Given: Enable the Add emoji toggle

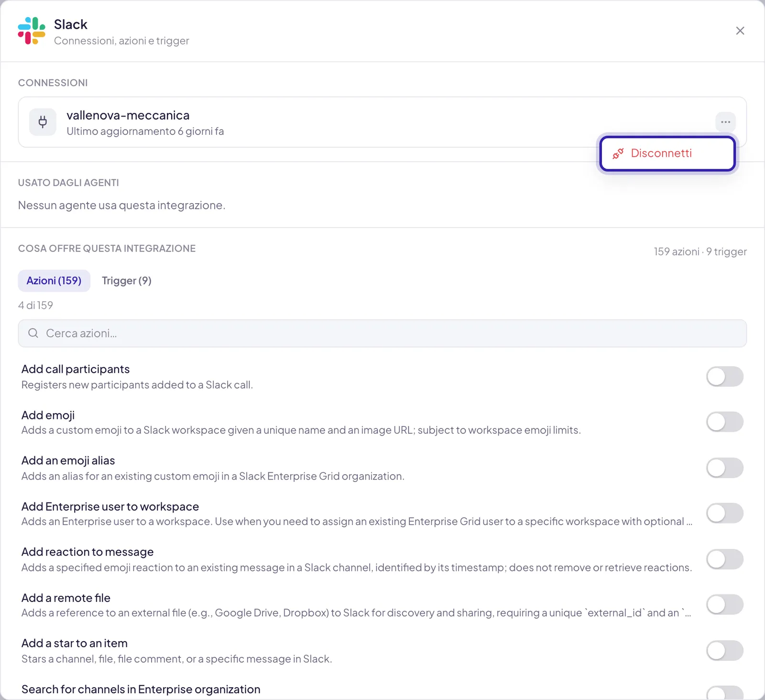Looking at the screenshot, I should click(725, 422).
